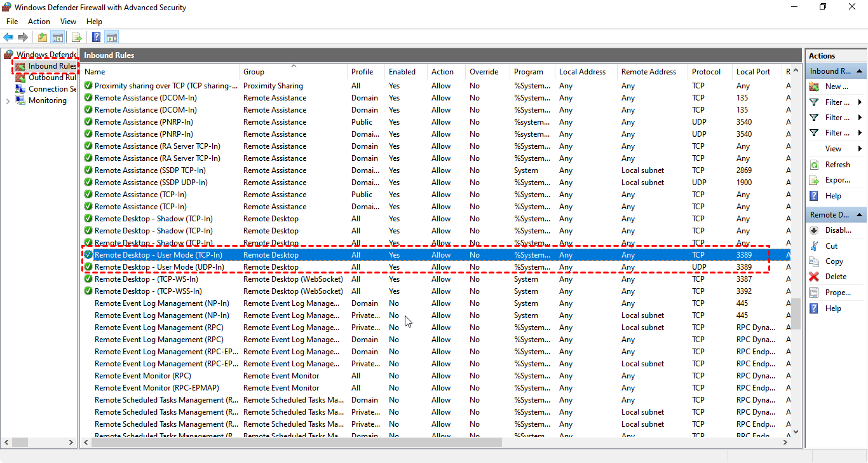This screenshot has width=868, height=463.
Task: Click the '3387' local port cell
Action: pos(744,279)
